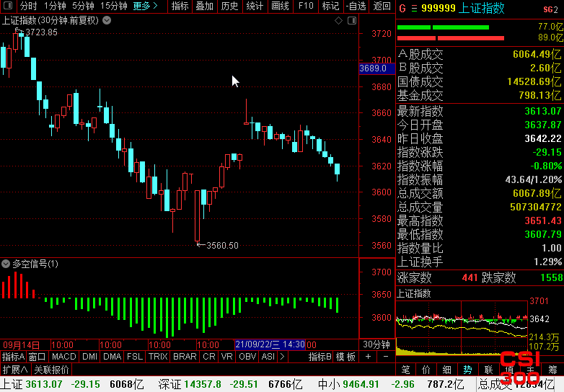Open the 指标 menu
Image resolution: width=564 pixels, height=392 pixels.
180,6
